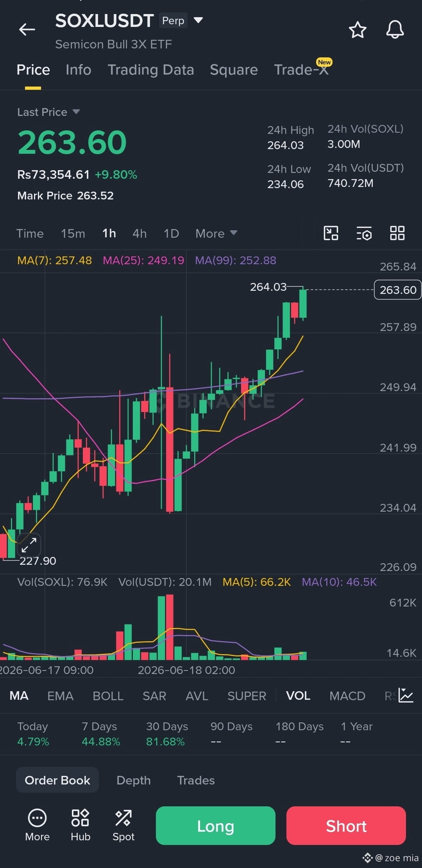Tap the MA(25): 249.19 legend

(143, 260)
